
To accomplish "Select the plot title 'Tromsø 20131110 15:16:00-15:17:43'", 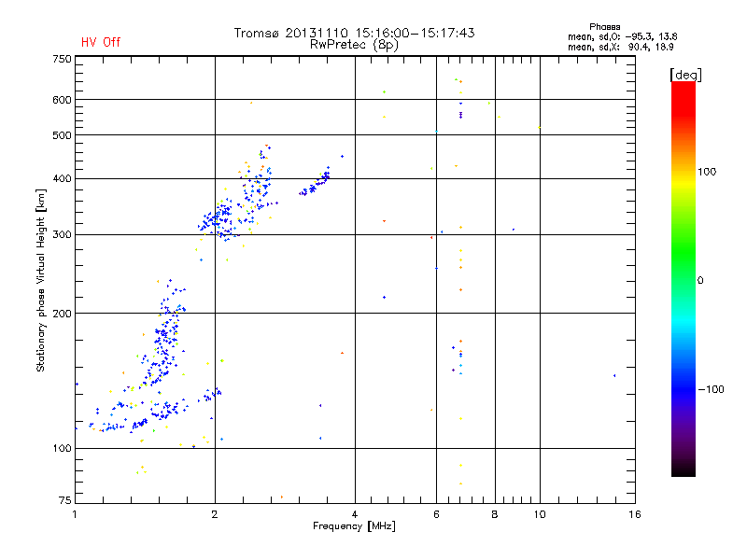I will (354, 33).
